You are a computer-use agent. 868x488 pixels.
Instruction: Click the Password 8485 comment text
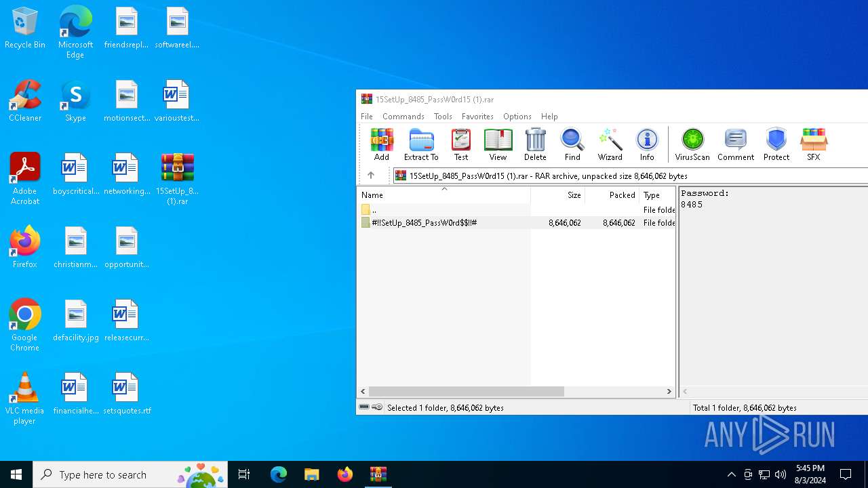(705, 199)
